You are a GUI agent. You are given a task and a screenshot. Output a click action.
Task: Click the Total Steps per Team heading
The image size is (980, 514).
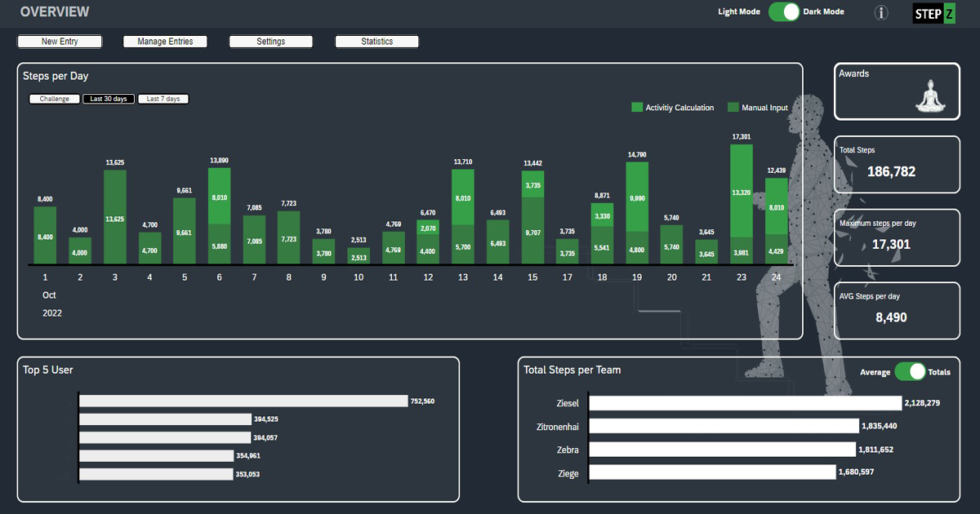point(572,370)
